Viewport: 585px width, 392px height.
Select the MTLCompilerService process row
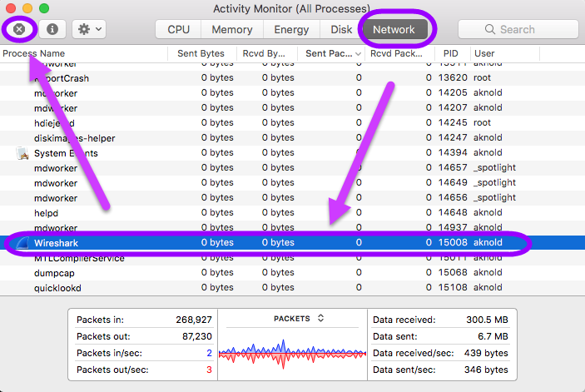point(293,258)
